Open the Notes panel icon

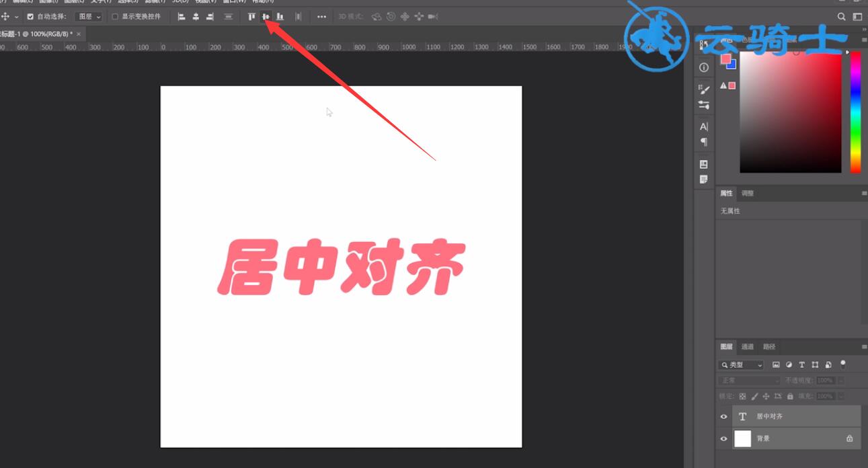click(704, 180)
